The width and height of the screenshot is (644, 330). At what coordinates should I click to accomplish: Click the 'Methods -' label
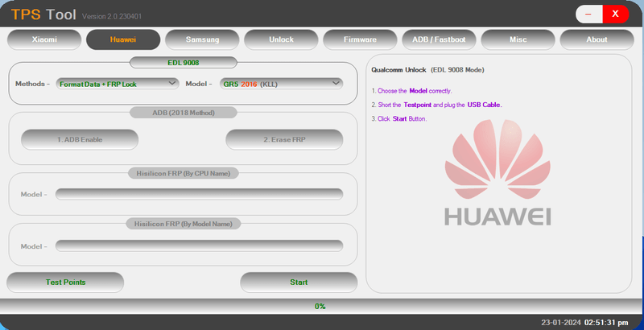tap(32, 84)
